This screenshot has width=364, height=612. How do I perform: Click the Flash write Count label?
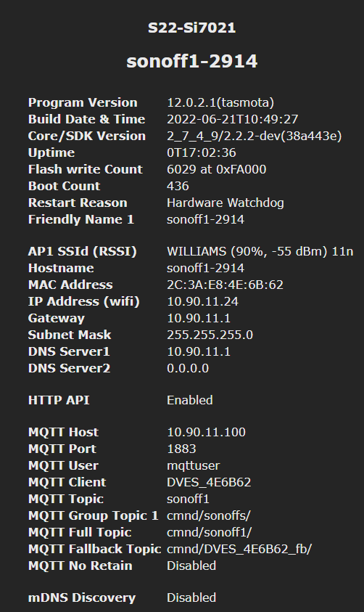(86, 169)
